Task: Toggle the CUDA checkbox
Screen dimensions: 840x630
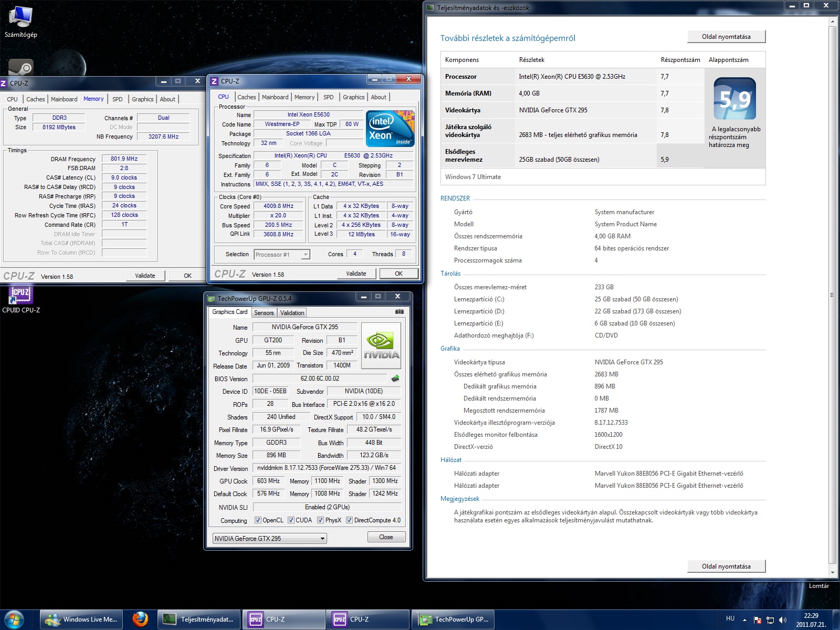Action: tap(291, 520)
